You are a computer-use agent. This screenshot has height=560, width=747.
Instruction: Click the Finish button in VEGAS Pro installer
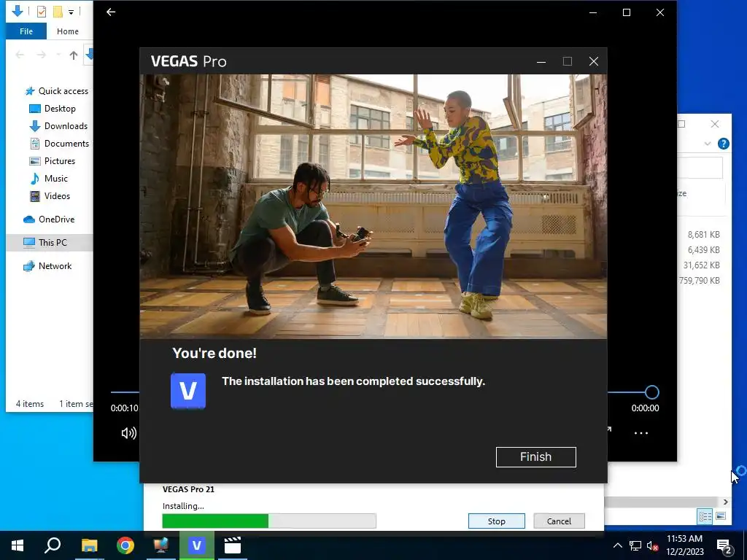[x=535, y=456]
